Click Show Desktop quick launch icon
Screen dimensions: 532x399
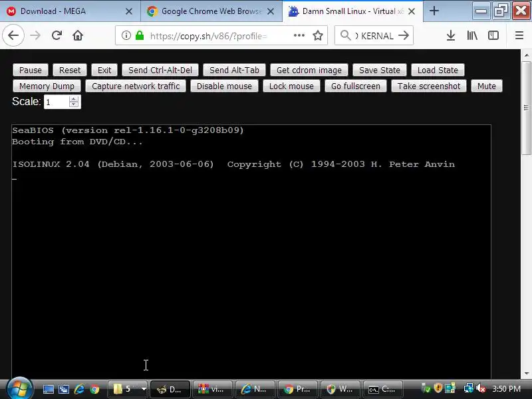pyautogui.click(x=48, y=389)
